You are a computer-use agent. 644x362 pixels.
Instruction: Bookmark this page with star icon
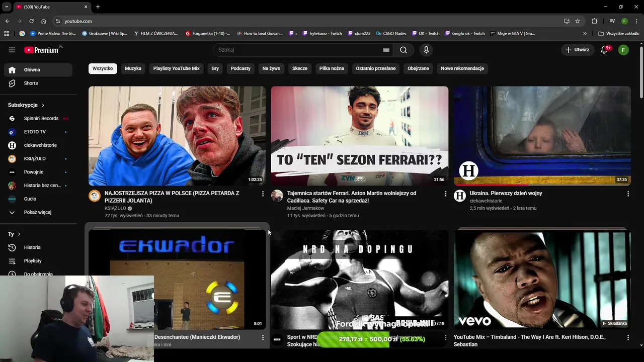point(578,21)
